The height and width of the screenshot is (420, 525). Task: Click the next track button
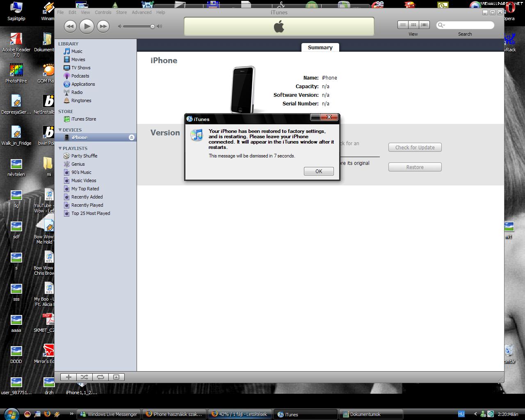103,26
